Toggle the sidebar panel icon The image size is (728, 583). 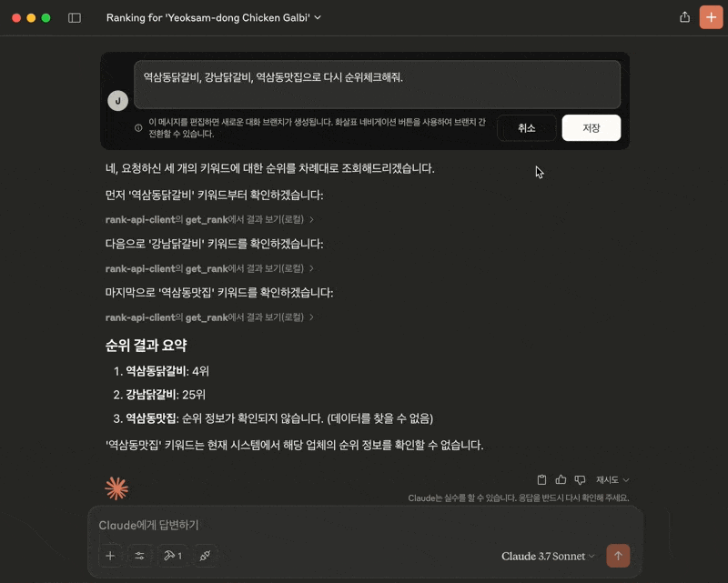pyautogui.click(x=75, y=18)
